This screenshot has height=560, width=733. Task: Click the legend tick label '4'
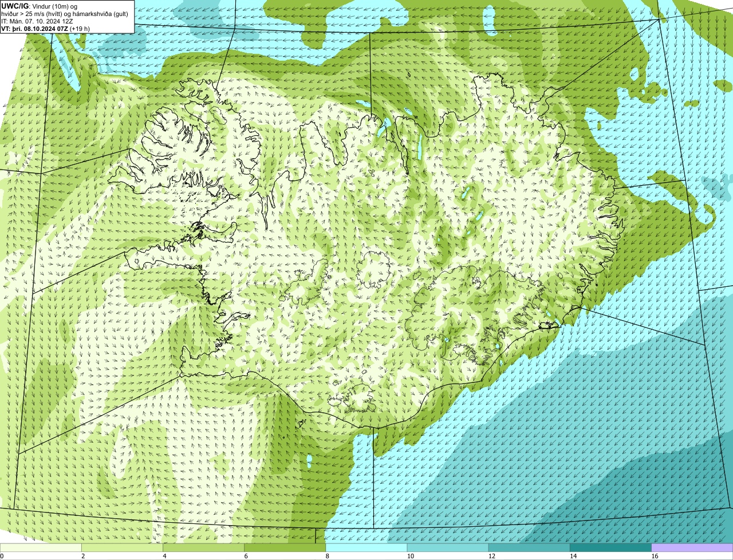tap(164, 556)
